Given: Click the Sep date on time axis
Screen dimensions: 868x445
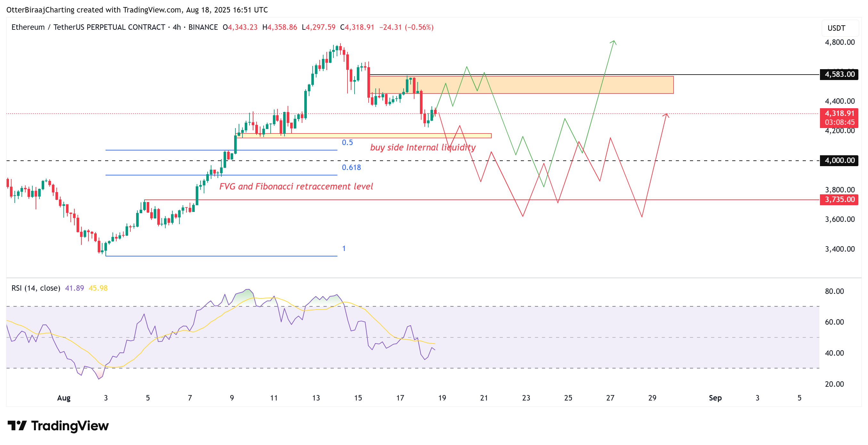Looking at the screenshot, I should click(x=715, y=398).
